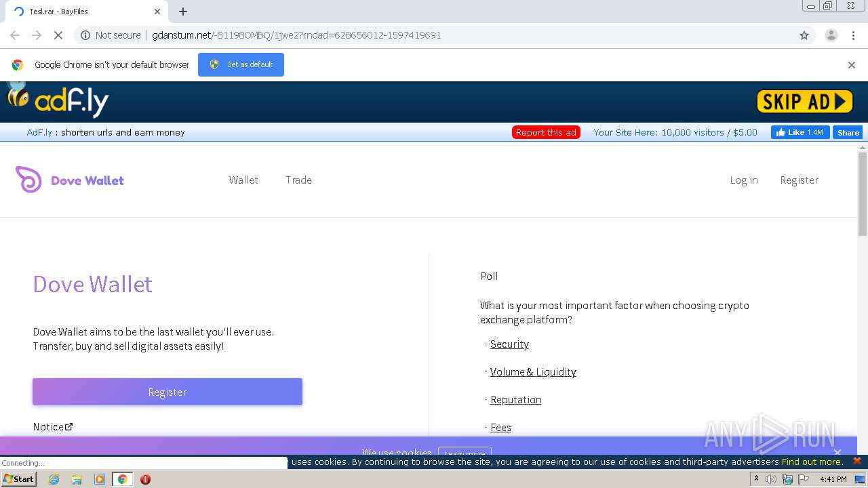Open Windows Explorer folder from taskbar

click(77, 479)
